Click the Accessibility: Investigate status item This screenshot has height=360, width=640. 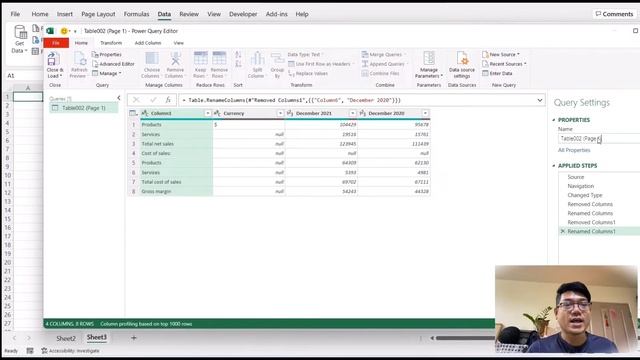[70, 351]
